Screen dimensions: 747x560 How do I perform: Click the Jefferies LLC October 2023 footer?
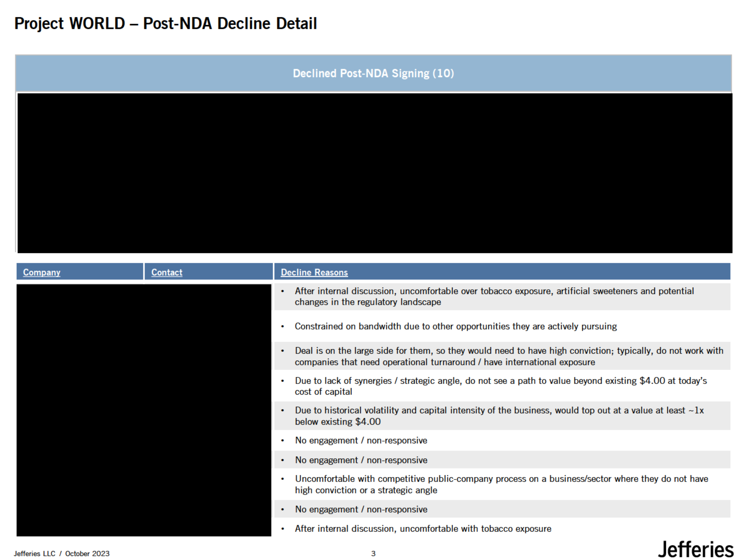click(x=62, y=553)
